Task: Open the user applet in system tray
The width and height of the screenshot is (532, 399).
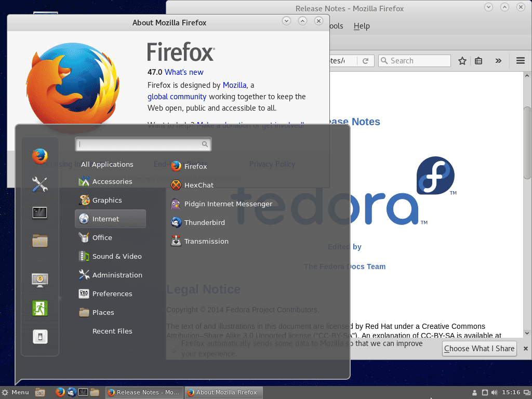Action: [x=475, y=393]
